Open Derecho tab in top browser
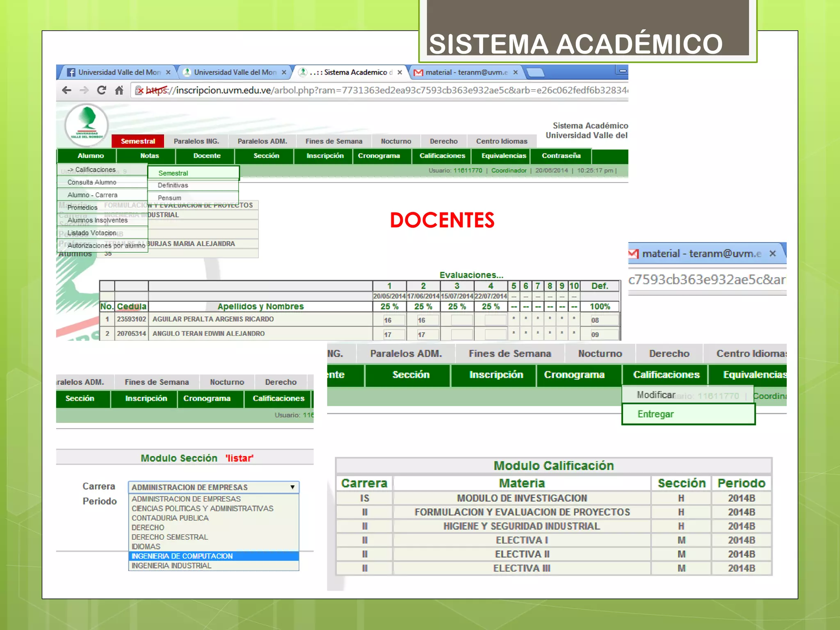 (444, 141)
